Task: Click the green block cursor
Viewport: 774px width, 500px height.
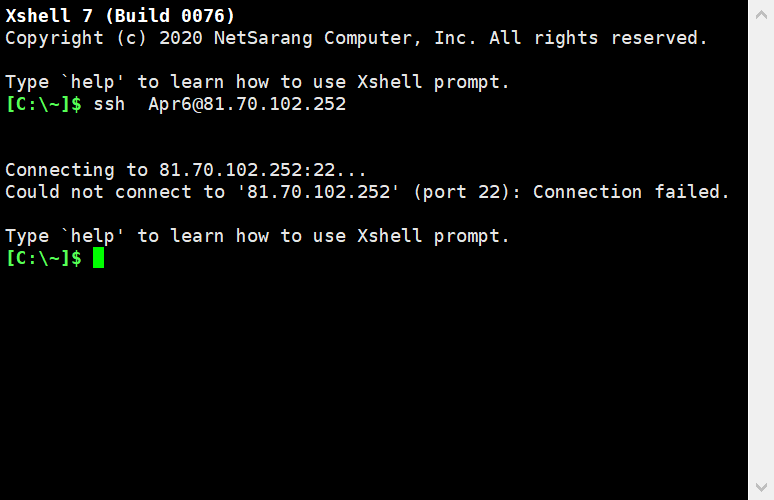Action: pos(99,258)
